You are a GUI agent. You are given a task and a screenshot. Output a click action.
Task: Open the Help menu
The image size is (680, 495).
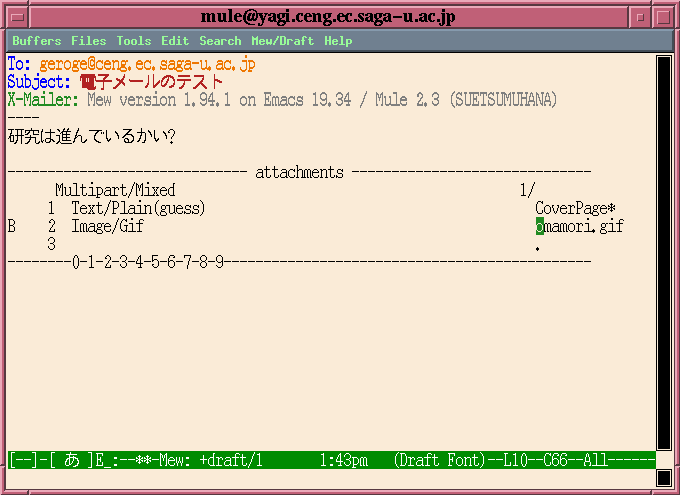click(x=338, y=41)
